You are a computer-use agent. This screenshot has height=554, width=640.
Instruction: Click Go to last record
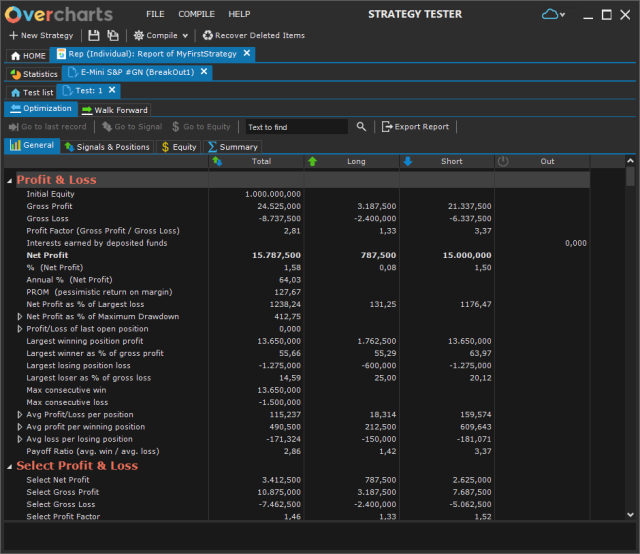(x=48, y=127)
